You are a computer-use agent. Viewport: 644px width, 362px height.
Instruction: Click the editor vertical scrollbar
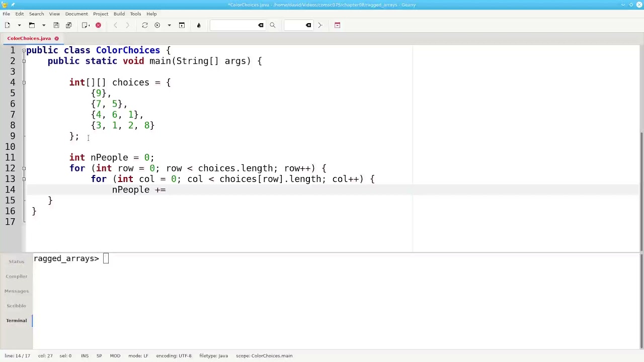pos(641,191)
